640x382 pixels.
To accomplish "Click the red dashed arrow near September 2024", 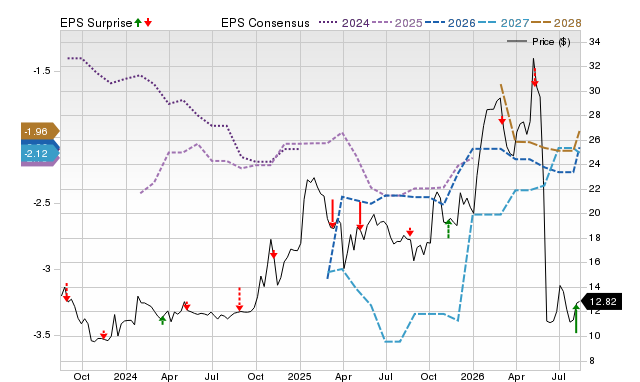I will coord(240,299).
